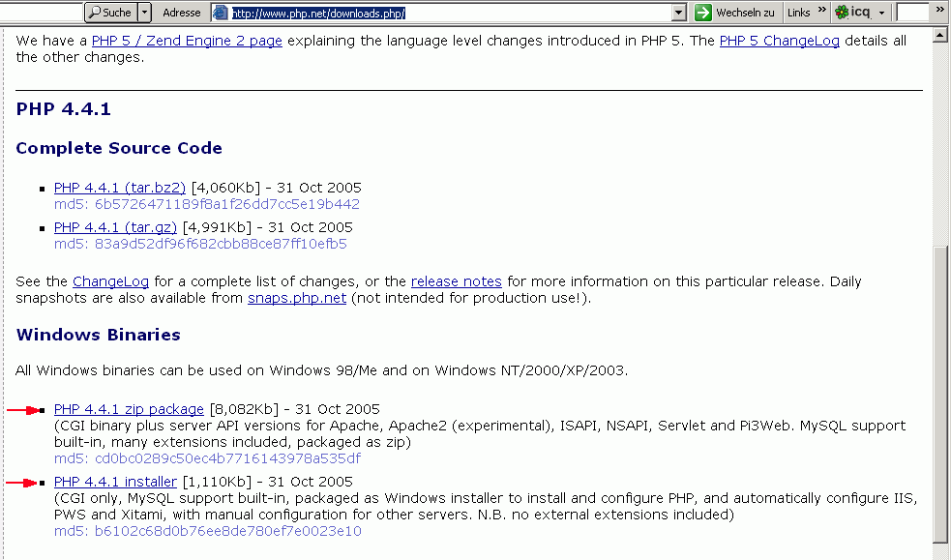Download the PHP 4.4.1 zip package
The height and width of the screenshot is (560, 951).
pyautogui.click(x=129, y=409)
